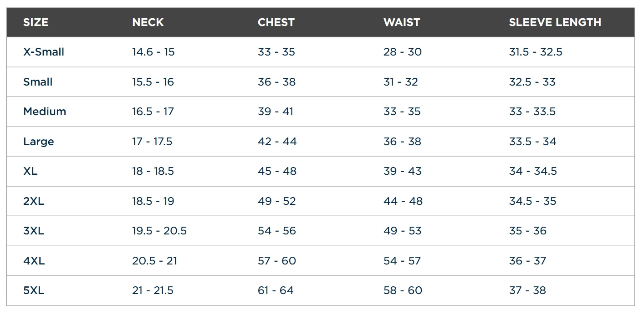Select the Medium size row label
Screen dimensions: 644x315
point(45,112)
